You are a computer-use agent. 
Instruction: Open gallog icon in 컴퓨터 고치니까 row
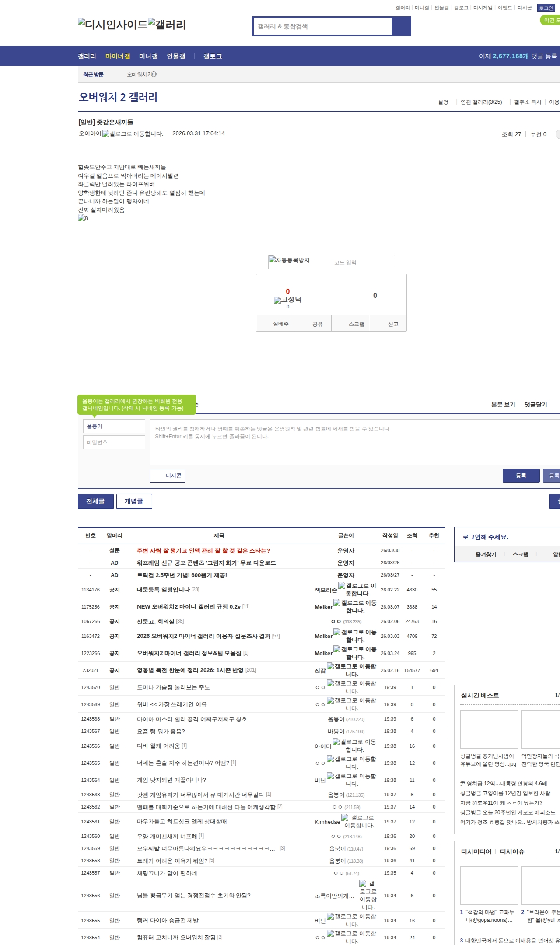click(x=352, y=937)
